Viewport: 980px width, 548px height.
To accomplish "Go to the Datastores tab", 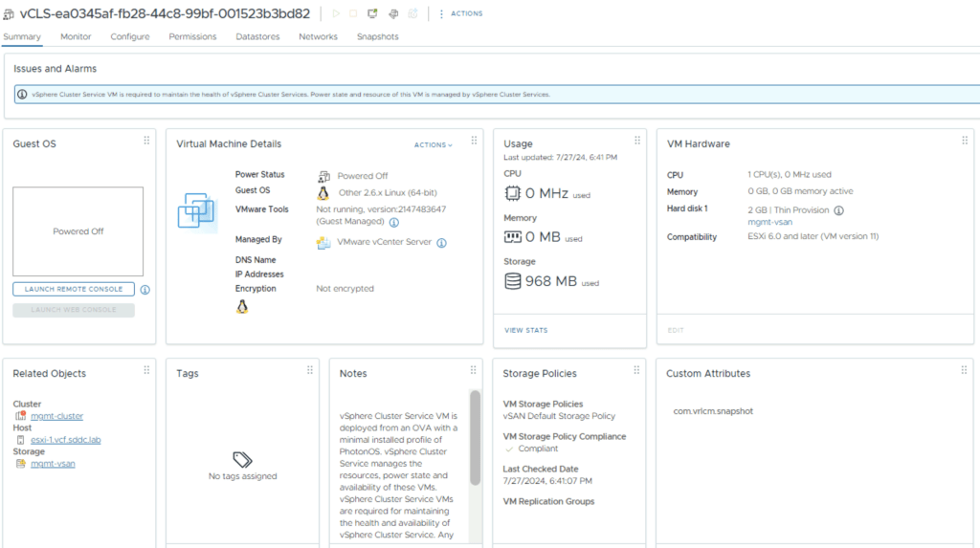I will [x=257, y=36].
